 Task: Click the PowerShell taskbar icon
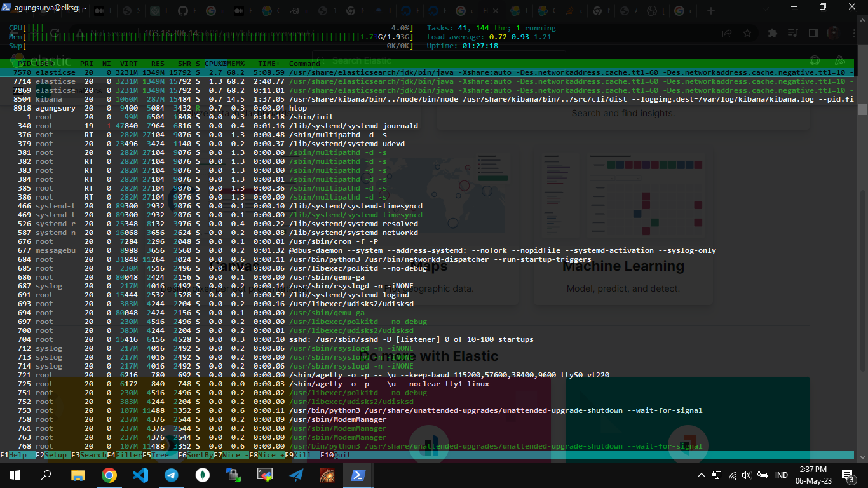(x=358, y=475)
